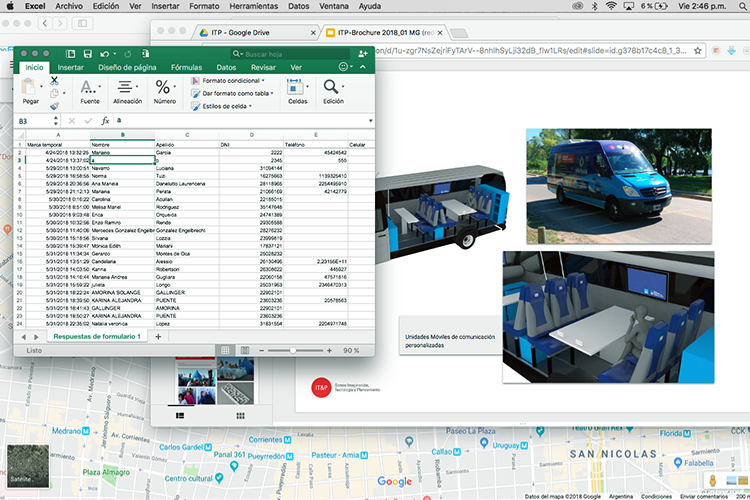Click the zoom out minus in Excel
750x500 pixels.
[x=262, y=351]
